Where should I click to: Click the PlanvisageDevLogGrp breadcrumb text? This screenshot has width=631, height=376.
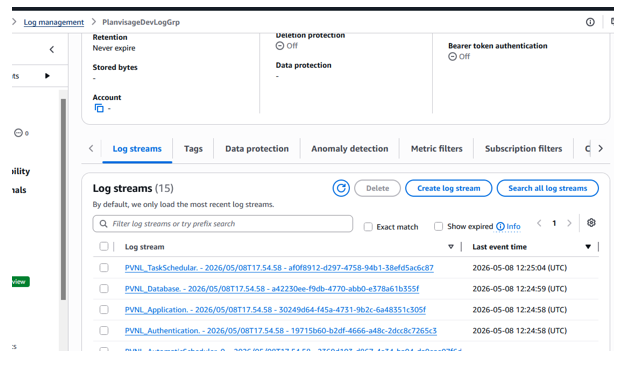click(x=141, y=22)
